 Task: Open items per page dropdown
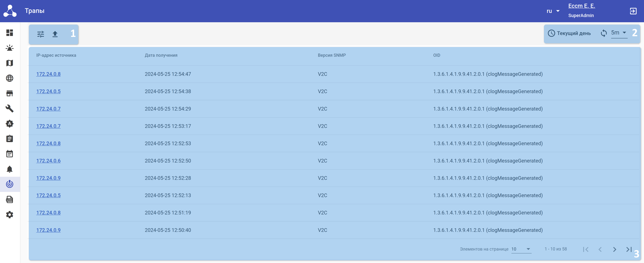tap(521, 249)
